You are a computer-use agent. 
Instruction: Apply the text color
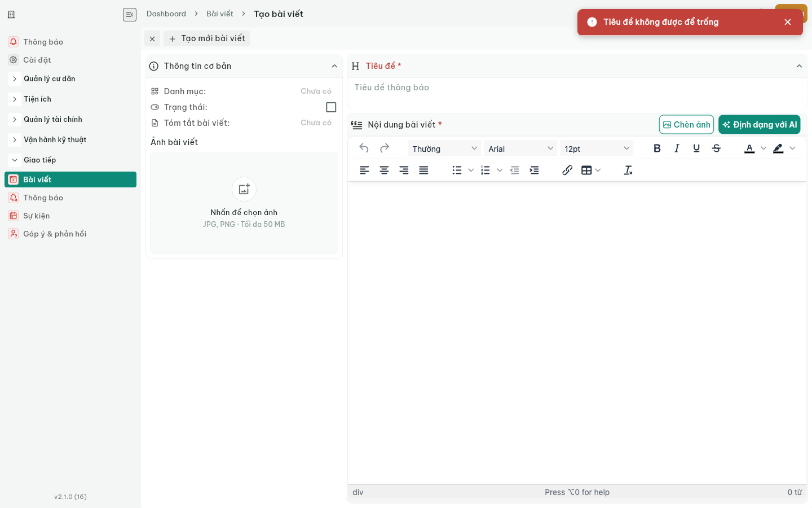[749, 148]
